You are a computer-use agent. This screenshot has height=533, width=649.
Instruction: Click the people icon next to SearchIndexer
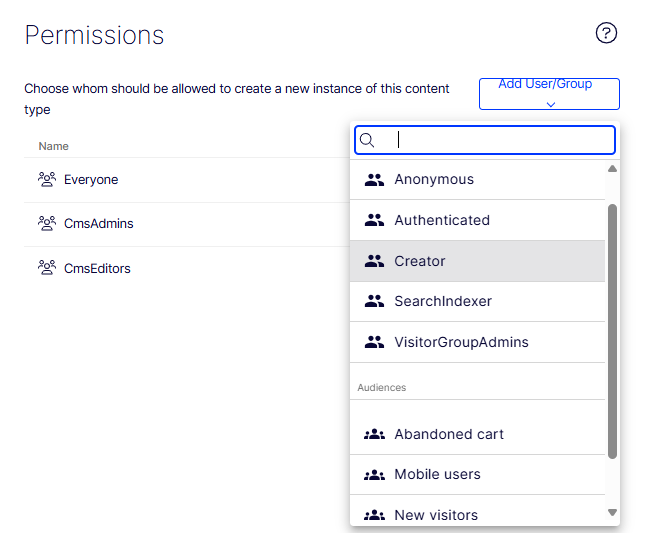click(374, 301)
